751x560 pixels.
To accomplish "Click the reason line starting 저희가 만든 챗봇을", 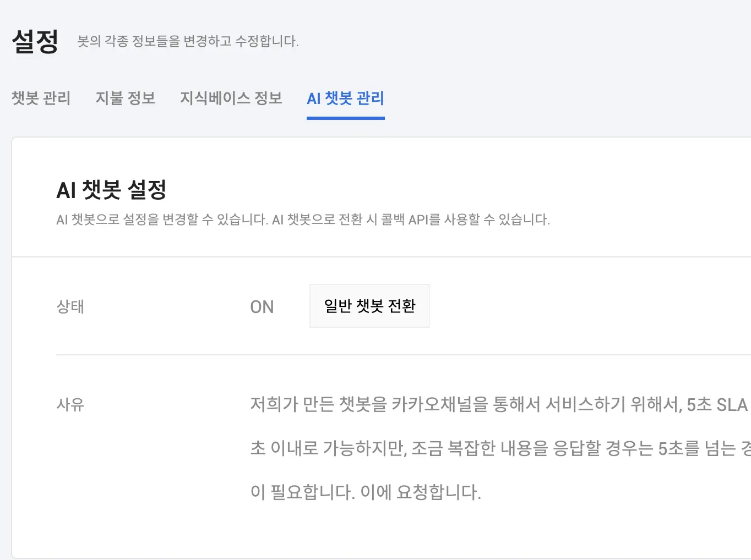I will (x=500, y=404).
